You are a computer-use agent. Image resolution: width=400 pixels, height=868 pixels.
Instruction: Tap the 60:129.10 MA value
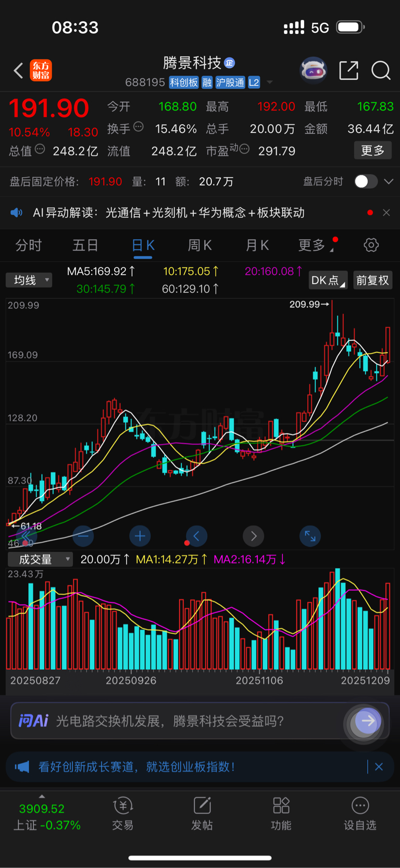coord(190,288)
